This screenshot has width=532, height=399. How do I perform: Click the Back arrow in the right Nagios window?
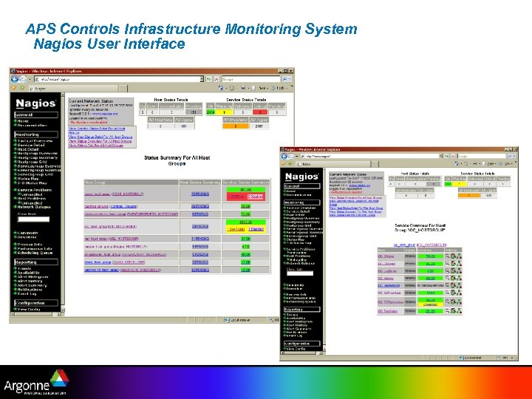284,157
